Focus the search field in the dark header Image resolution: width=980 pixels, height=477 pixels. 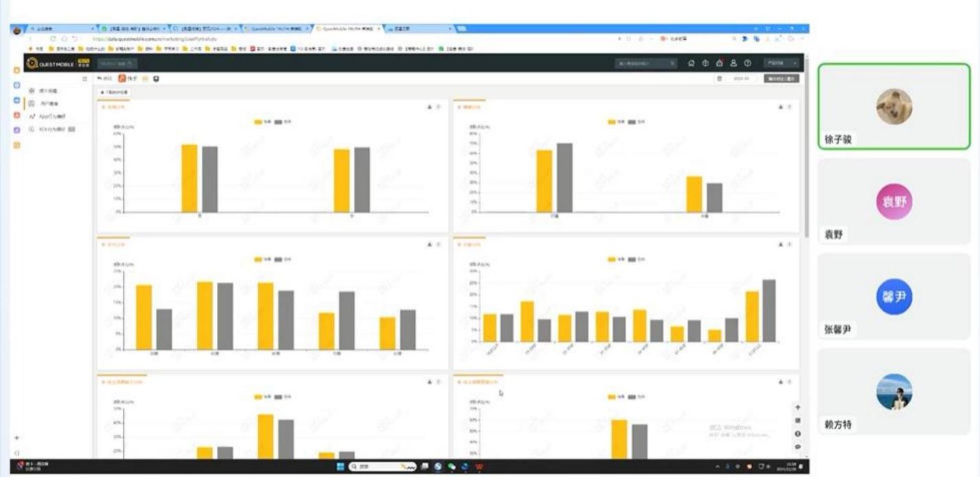coord(646,63)
